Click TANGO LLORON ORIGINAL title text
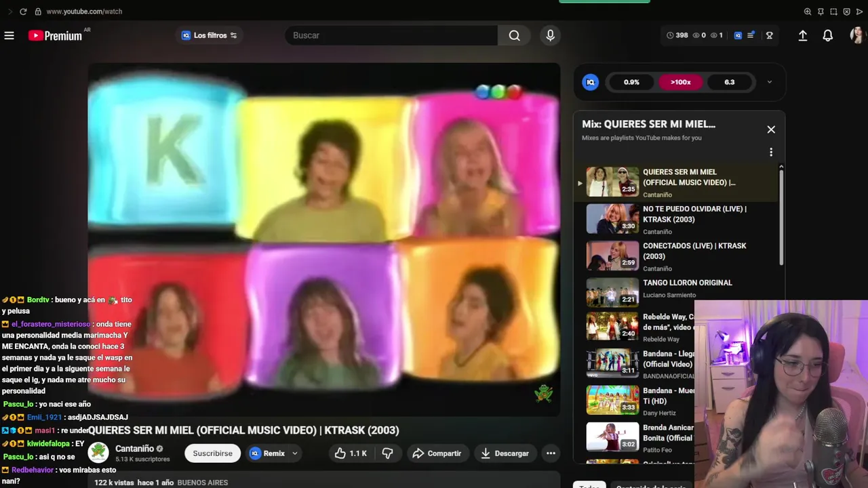 click(x=688, y=283)
